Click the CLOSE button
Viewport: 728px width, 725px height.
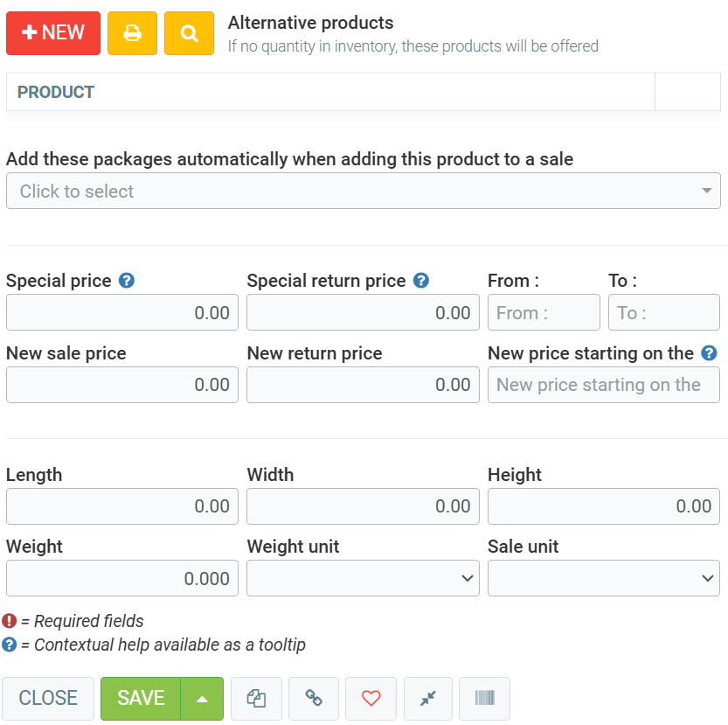tap(48, 698)
